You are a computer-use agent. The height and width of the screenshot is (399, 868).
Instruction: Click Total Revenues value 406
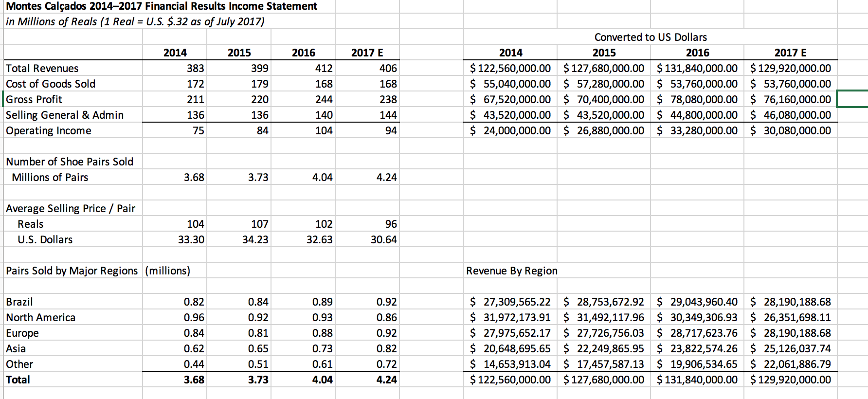pyautogui.click(x=388, y=69)
